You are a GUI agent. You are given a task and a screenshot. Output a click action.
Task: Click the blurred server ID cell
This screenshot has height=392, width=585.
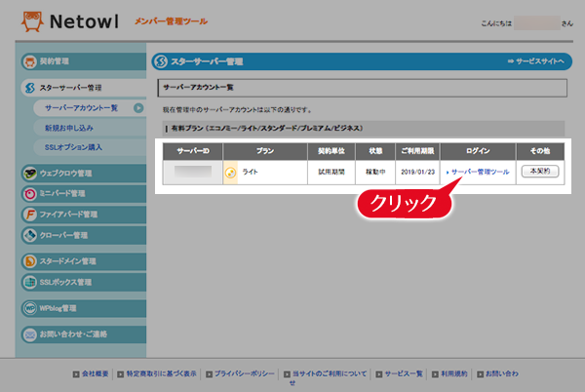click(193, 172)
